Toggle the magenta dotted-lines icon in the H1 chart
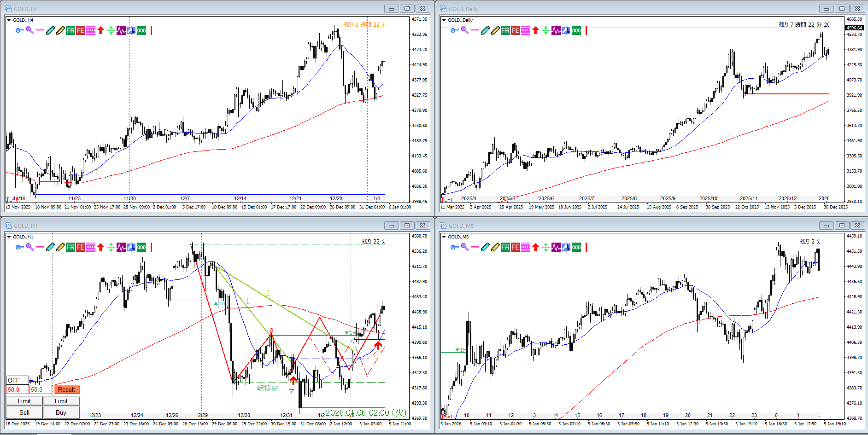868x435 pixels. click(91, 247)
